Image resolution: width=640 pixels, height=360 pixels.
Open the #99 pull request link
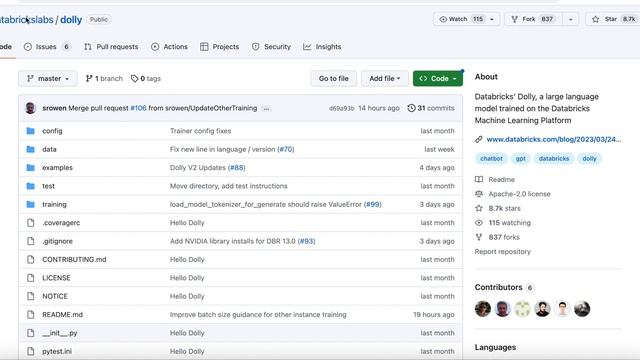tap(373, 204)
